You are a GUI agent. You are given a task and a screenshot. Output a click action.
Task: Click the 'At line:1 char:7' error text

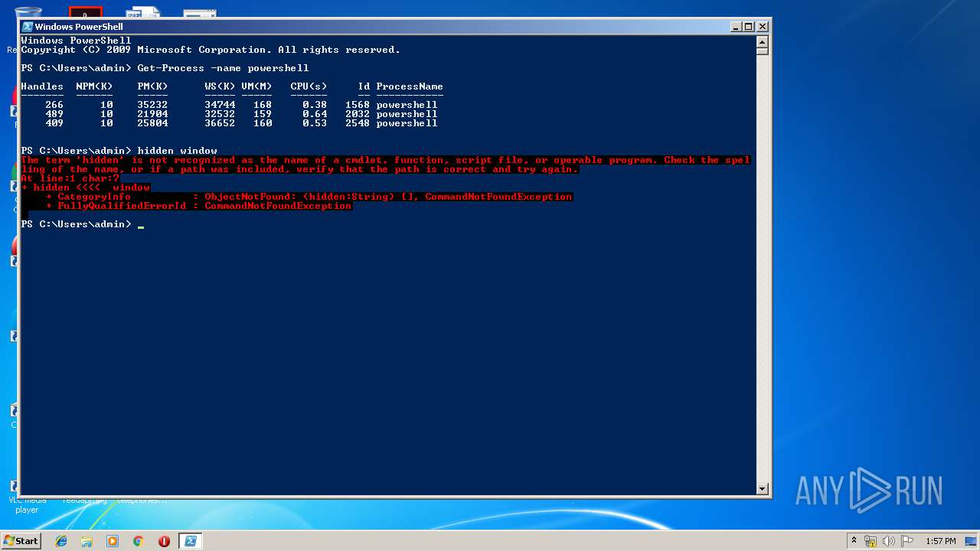coord(70,178)
